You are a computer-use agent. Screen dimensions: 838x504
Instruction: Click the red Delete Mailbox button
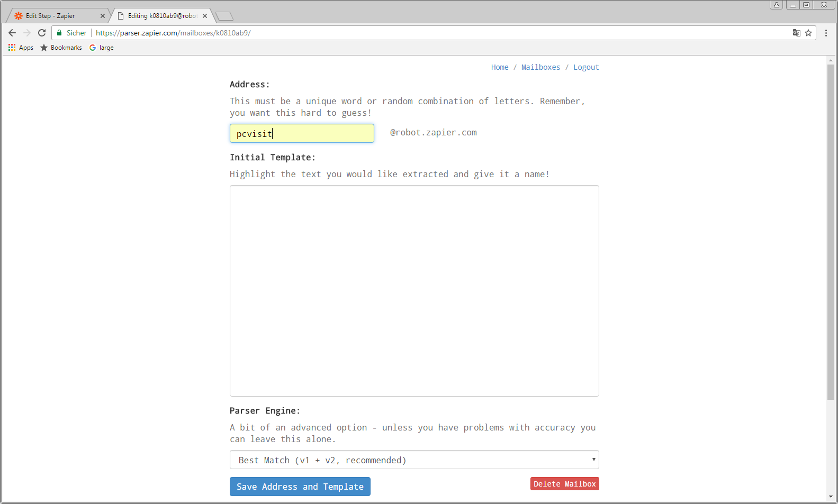tap(564, 484)
